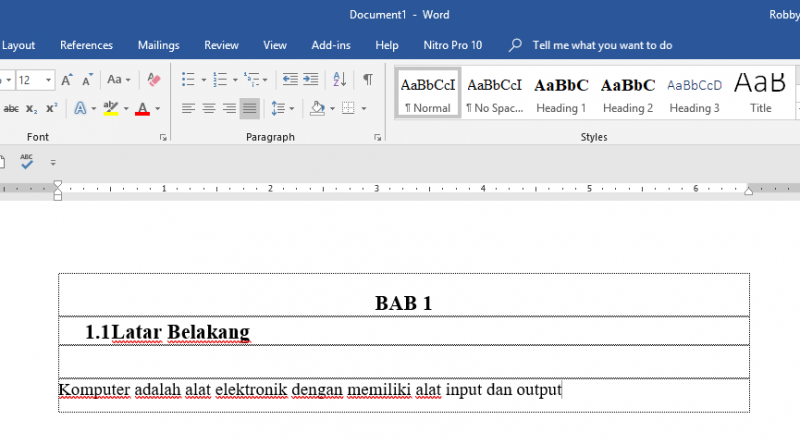Expand borders dropdown arrow

pyautogui.click(x=363, y=109)
